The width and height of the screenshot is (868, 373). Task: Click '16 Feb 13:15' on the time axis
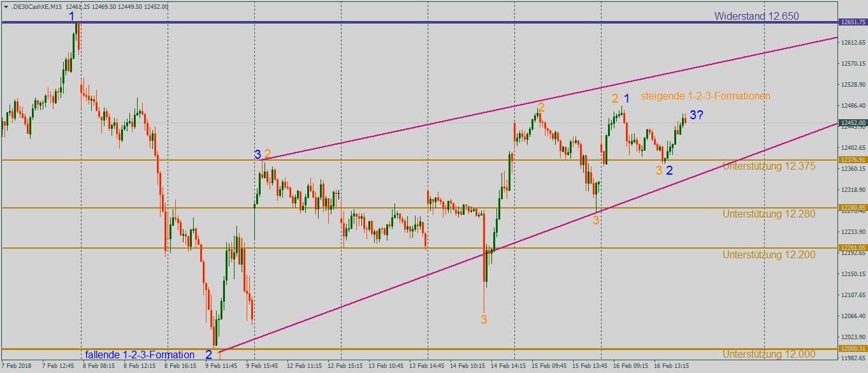(671, 367)
